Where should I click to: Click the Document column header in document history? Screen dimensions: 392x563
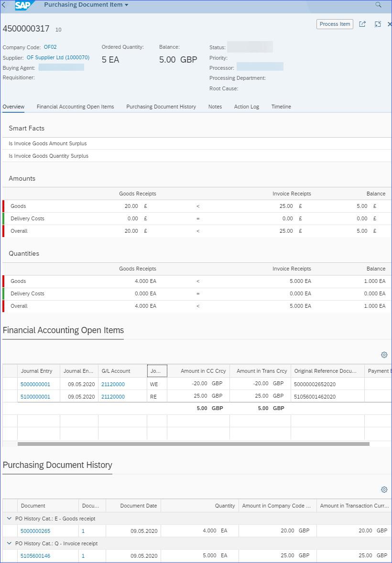coord(48,506)
